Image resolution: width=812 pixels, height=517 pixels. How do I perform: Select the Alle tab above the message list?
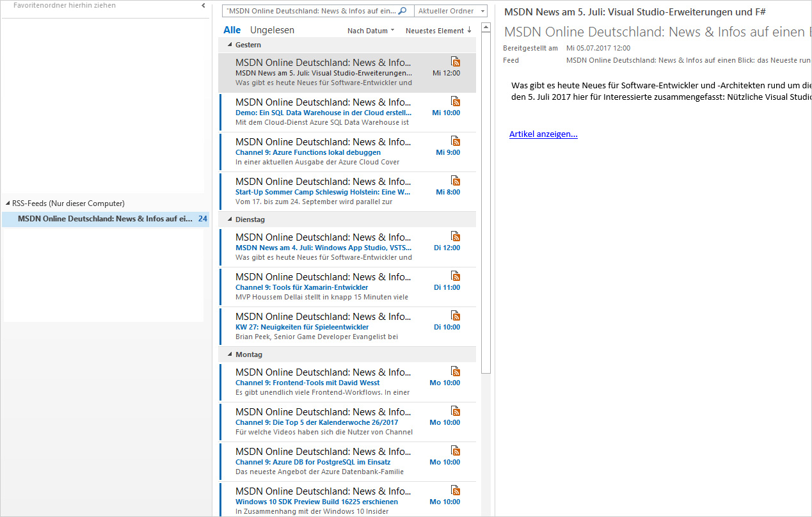coord(232,29)
